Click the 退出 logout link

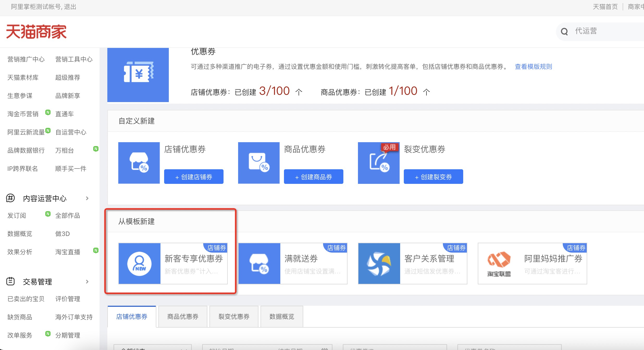(x=70, y=7)
